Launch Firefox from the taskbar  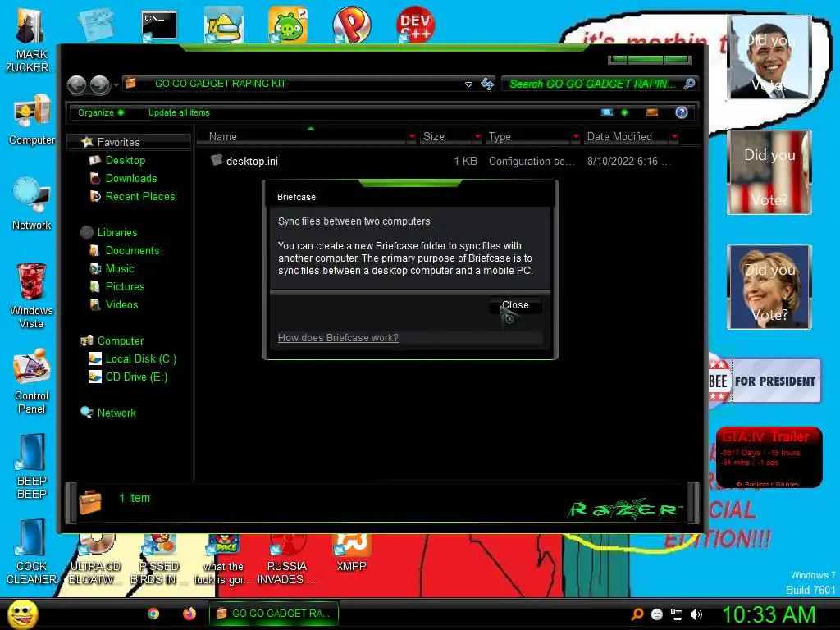[x=189, y=614]
